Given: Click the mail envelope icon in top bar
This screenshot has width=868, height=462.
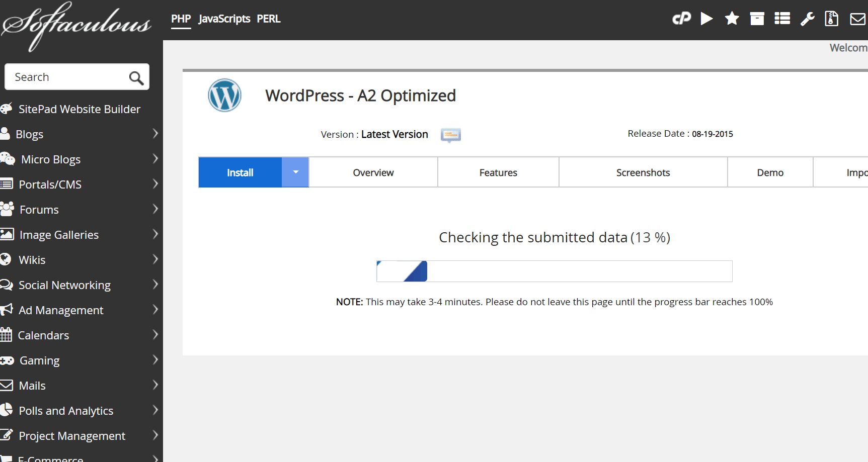Looking at the screenshot, I should tap(857, 19).
